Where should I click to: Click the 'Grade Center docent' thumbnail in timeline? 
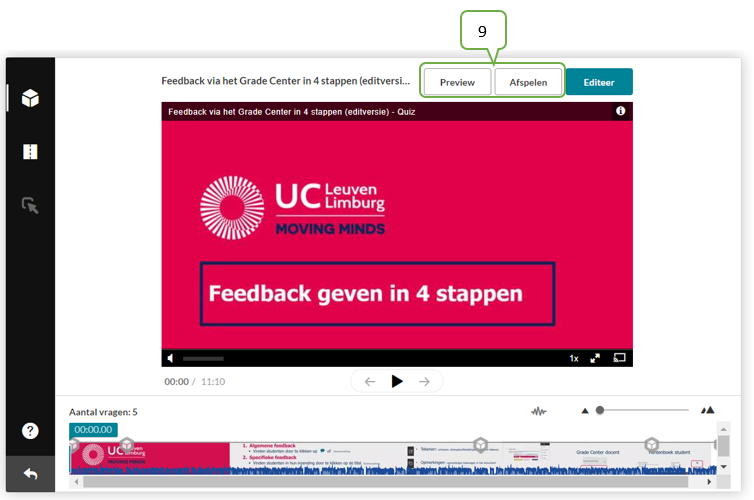pyautogui.click(x=598, y=457)
